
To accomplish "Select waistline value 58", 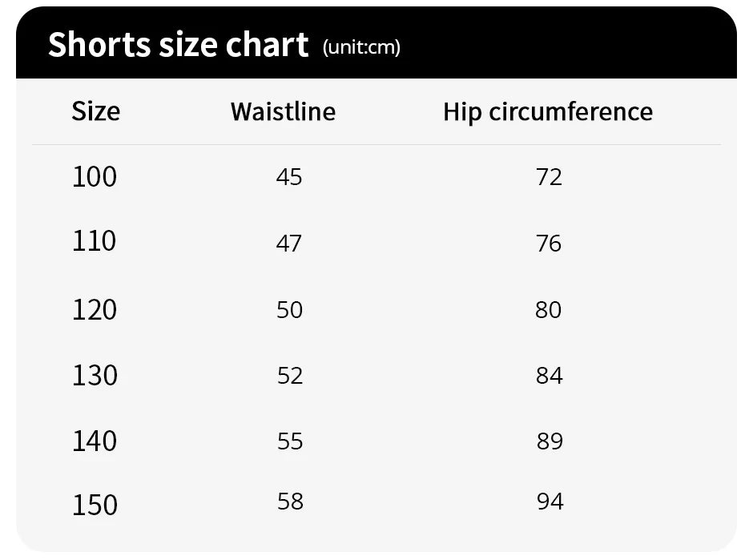I will click(290, 502).
